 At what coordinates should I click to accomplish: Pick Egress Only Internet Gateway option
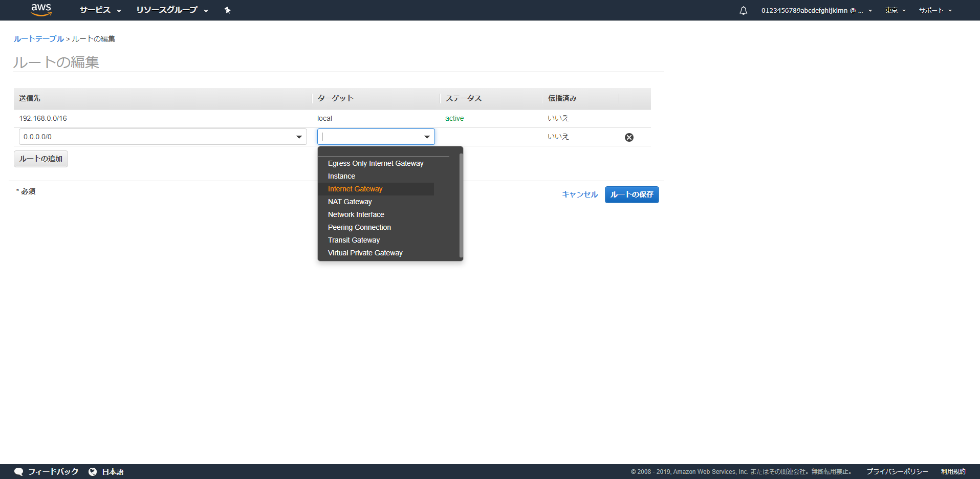[x=376, y=163]
